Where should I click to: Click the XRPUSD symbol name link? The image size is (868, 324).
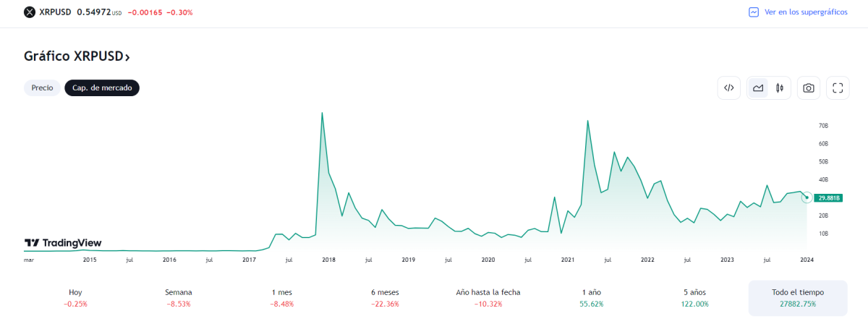55,12
